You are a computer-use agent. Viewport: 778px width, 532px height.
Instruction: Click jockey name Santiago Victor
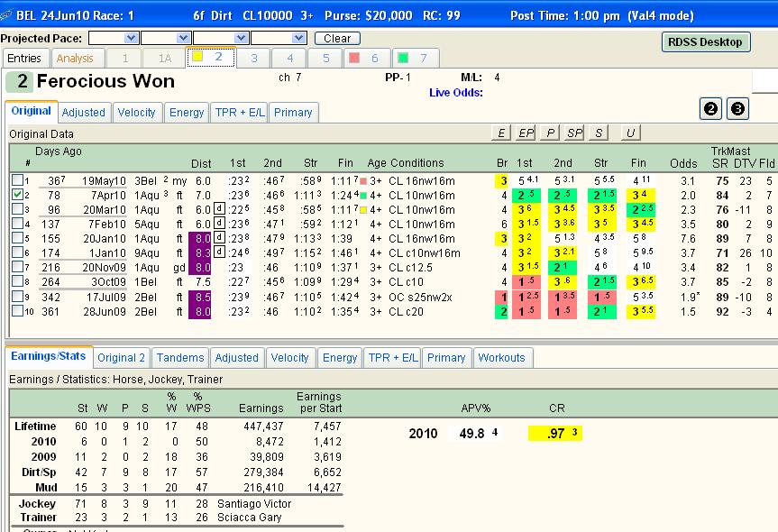(254, 504)
